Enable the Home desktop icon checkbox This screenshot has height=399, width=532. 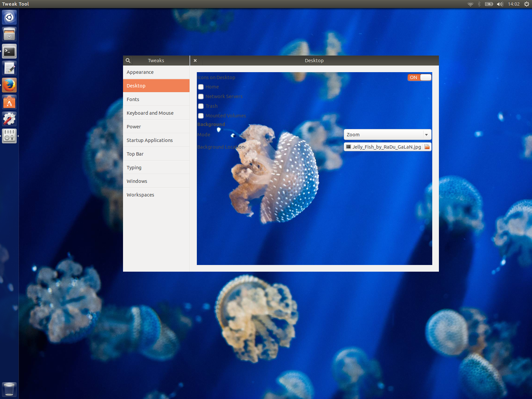pyautogui.click(x=201, y=87)
